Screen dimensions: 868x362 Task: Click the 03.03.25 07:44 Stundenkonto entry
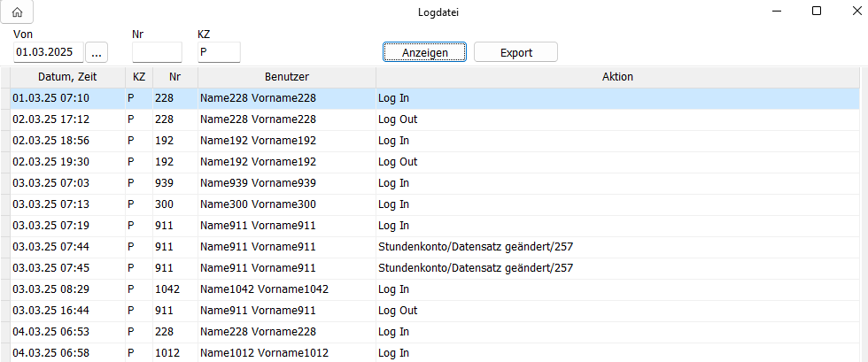(x=475, y=247)
